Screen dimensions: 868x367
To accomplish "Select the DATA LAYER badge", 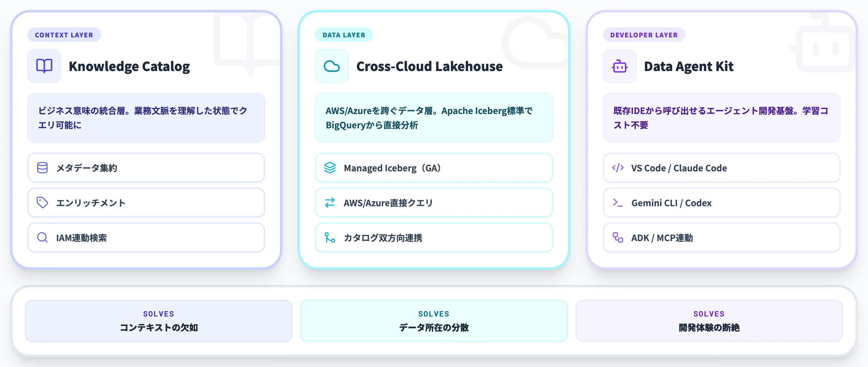I will (344, 35).
